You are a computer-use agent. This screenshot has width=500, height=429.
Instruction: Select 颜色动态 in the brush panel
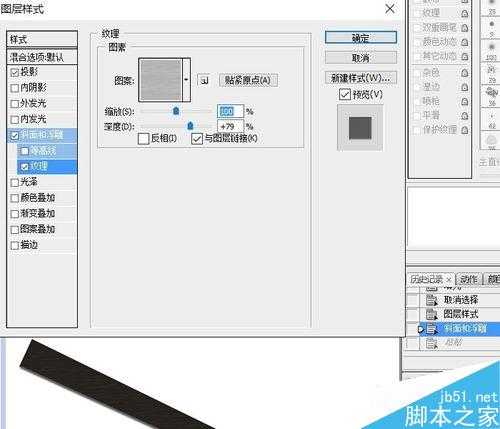(439, 42)
